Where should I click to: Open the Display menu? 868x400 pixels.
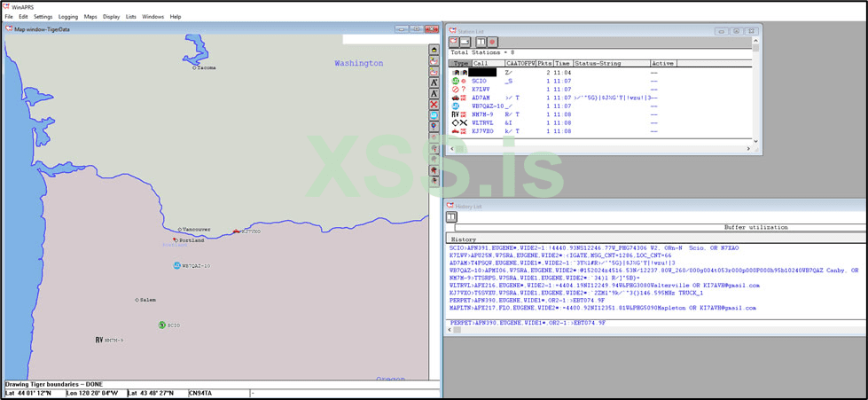pos(111,17)
